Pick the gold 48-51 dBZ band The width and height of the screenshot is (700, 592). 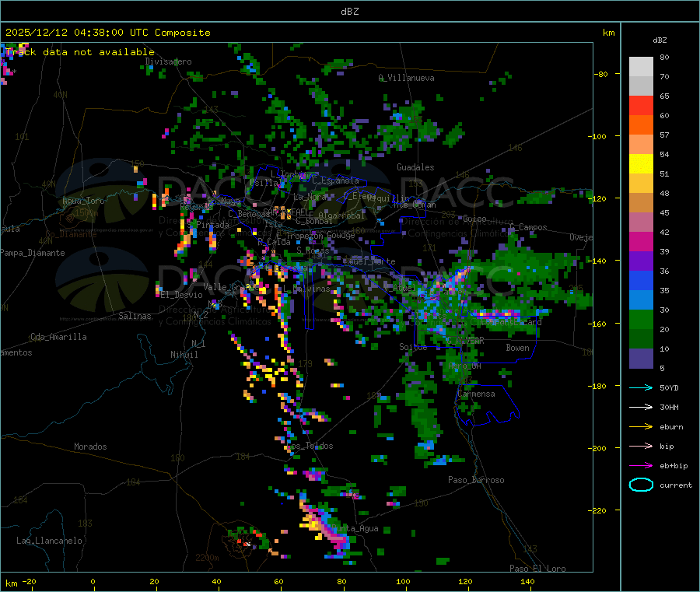coord(641,184)
